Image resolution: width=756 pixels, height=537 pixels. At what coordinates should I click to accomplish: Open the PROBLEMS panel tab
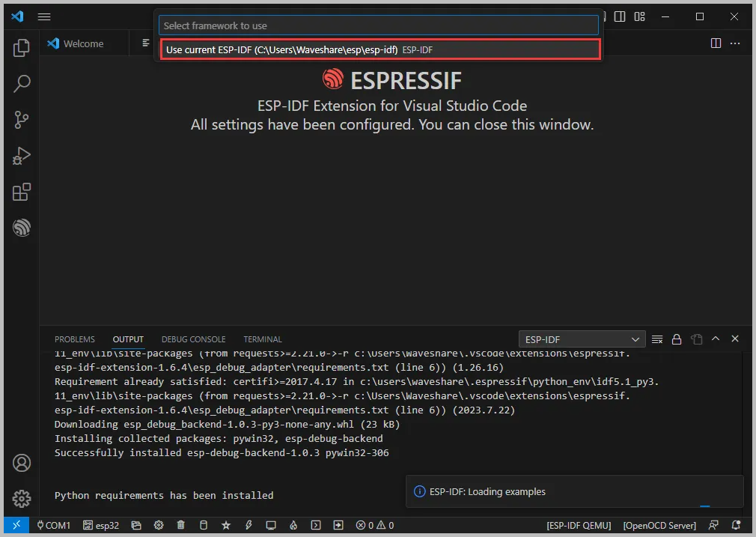point(75,339)
